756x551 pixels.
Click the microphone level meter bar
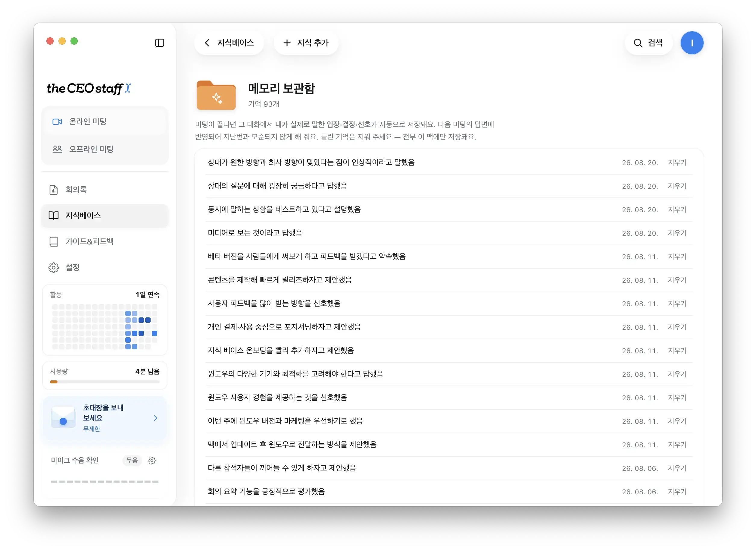click(105, 482)
